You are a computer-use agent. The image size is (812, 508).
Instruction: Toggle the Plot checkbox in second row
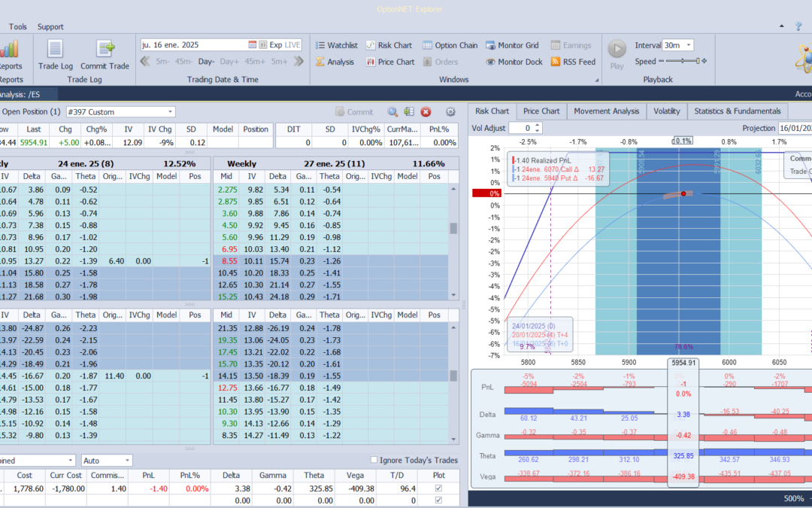pyautogui.click(x=439, y=500)
